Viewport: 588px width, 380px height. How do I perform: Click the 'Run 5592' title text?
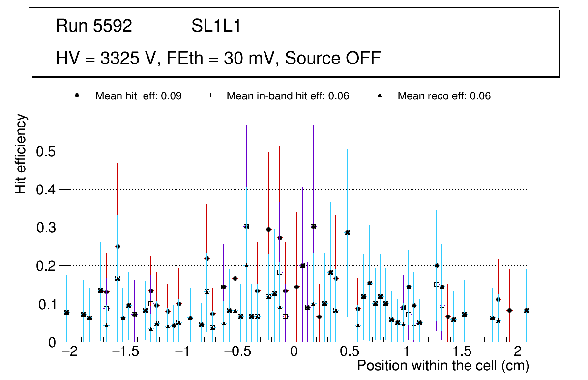click(x=94, y=26)
